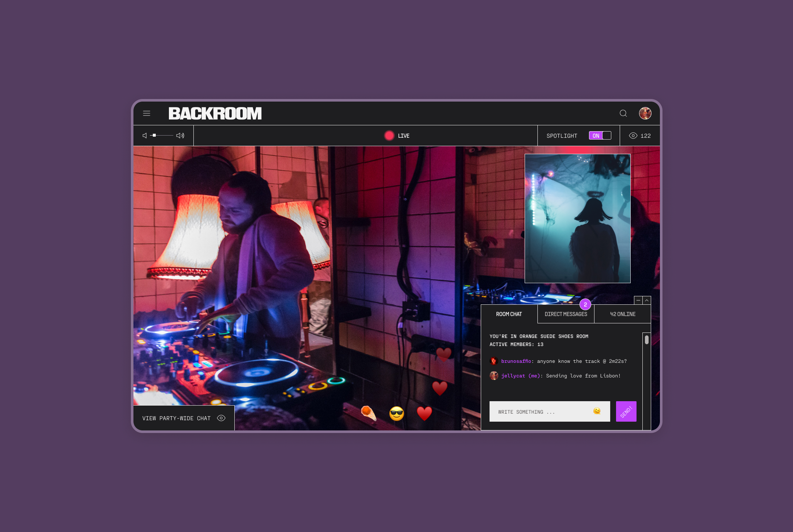This screenshot has width=793, height=532.
Task: Open the 42 Online tab
Action: click(623, 314)
